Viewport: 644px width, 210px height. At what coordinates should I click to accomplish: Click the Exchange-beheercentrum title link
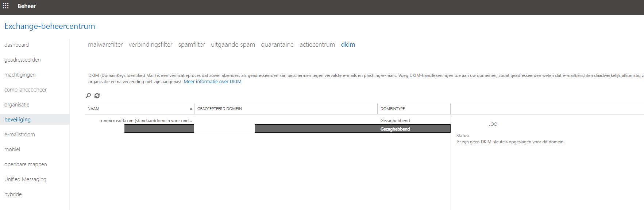coord(50,26)
